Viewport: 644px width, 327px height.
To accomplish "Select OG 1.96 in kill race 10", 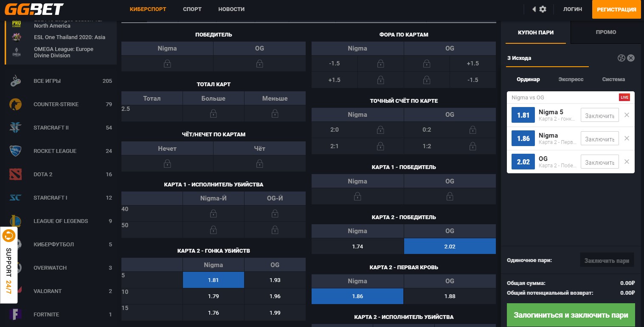I will click(x=275, y=296).
